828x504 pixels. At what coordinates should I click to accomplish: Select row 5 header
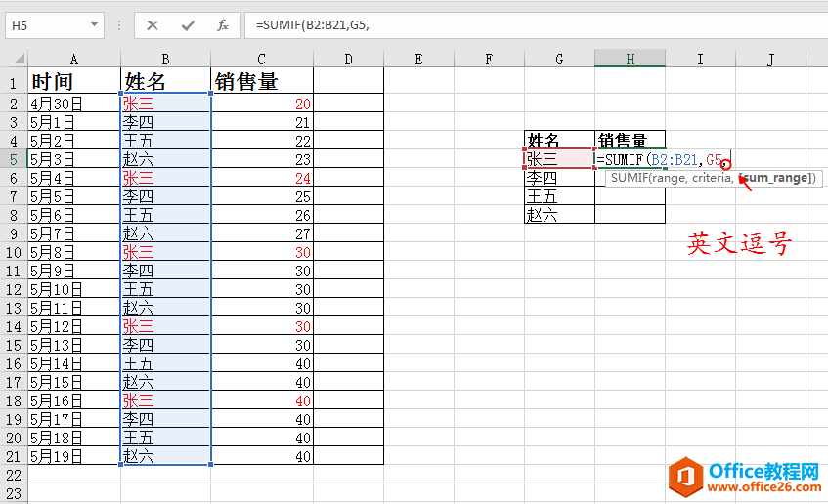(14, 159)
